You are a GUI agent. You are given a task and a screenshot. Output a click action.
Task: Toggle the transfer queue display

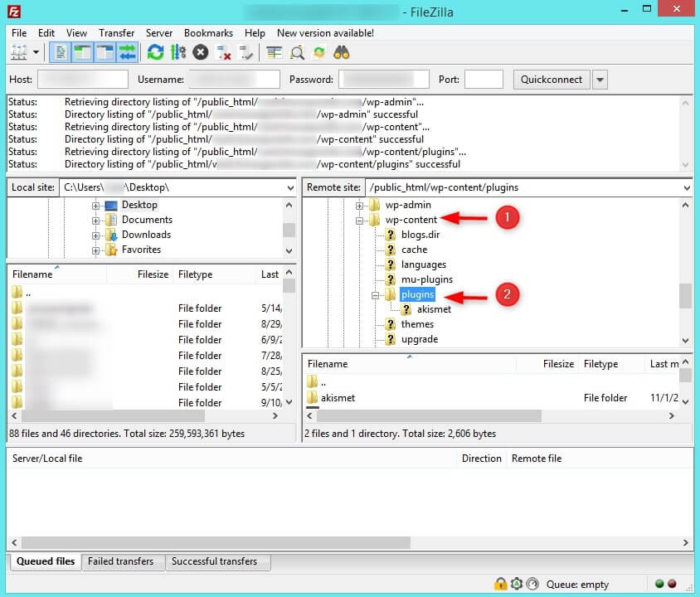click(127, 52)
